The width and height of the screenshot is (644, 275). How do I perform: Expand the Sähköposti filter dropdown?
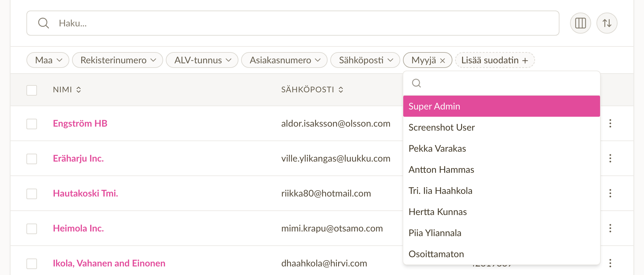pos(365,60)
